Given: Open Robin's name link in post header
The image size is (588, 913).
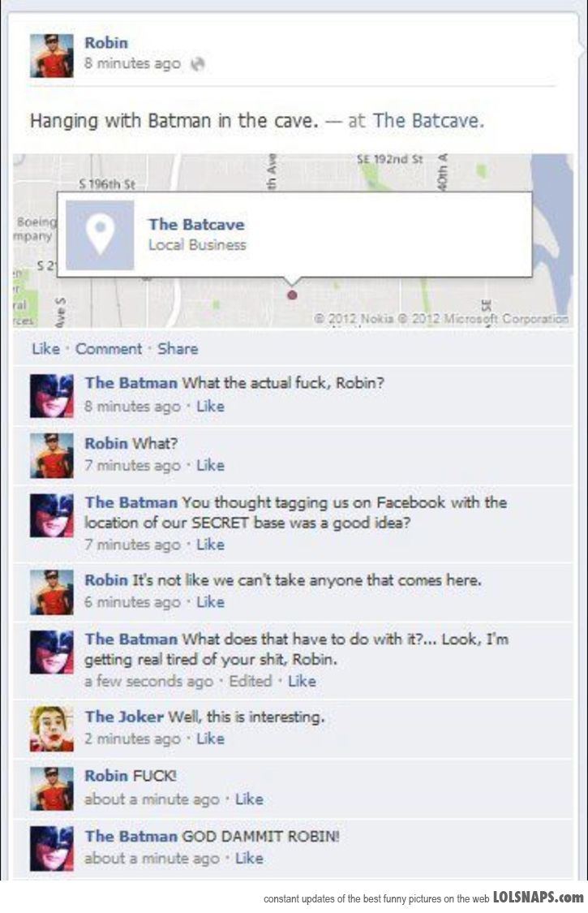Looking at the screenshot, I should coord(106,42).
